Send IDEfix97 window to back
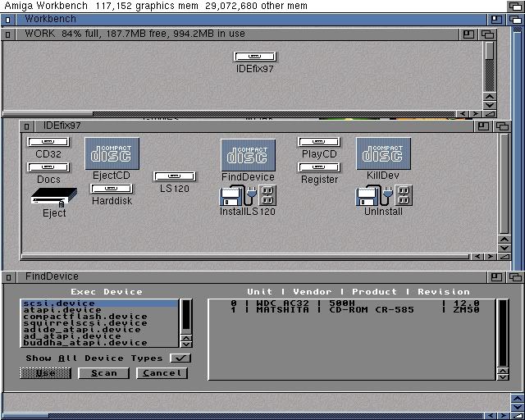Image resolution: width=525 pixels, height=420 pixels. pos(503,126)
